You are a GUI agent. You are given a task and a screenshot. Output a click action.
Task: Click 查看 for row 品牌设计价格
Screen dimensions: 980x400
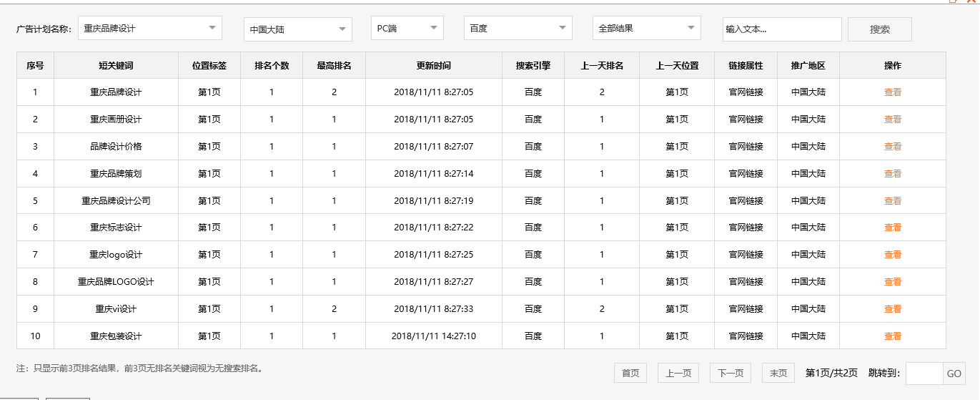tap(893, 147)
